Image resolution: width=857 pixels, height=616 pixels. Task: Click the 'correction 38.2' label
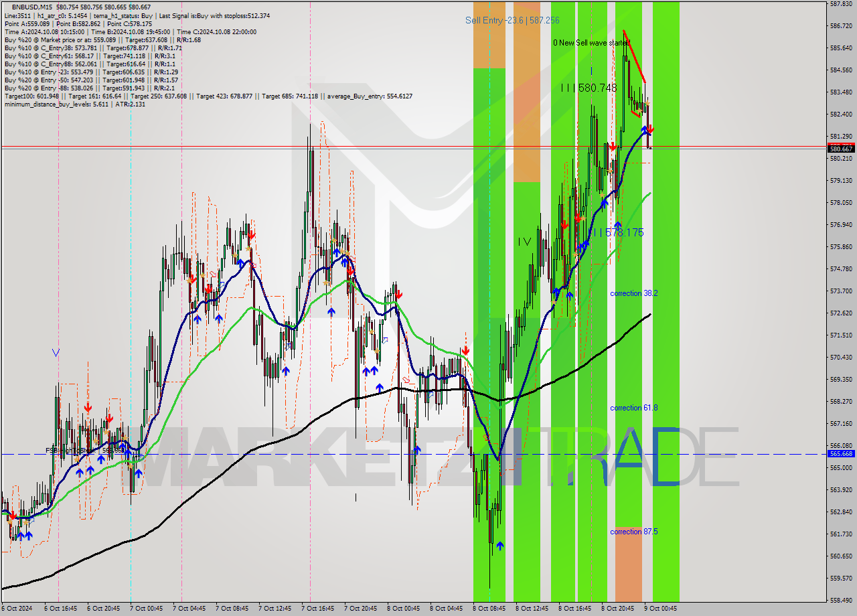633,293
